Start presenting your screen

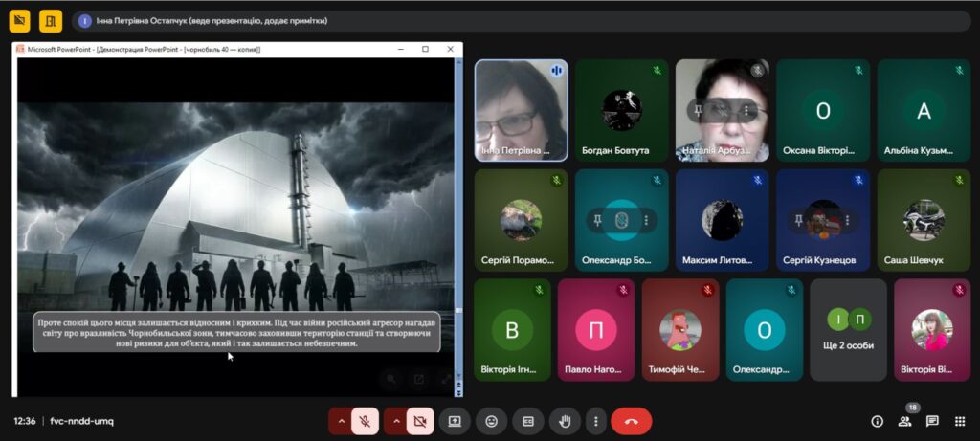point(455,421)
